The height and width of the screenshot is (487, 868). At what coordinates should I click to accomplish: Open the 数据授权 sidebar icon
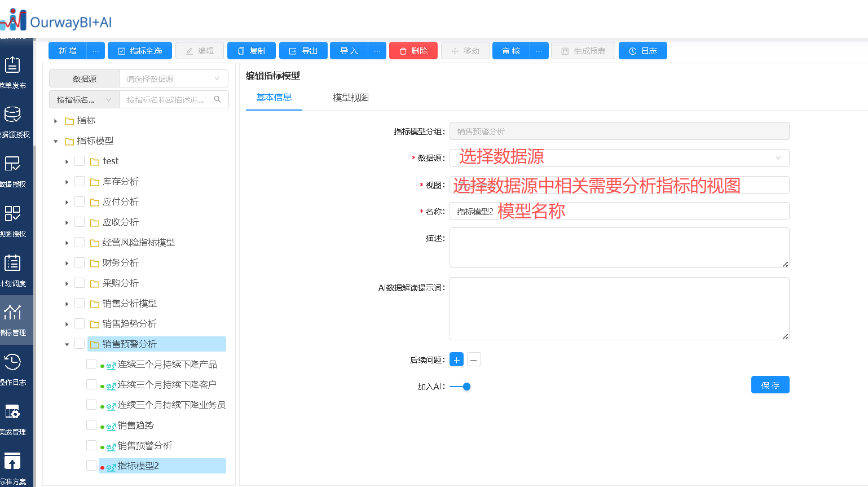12,164
